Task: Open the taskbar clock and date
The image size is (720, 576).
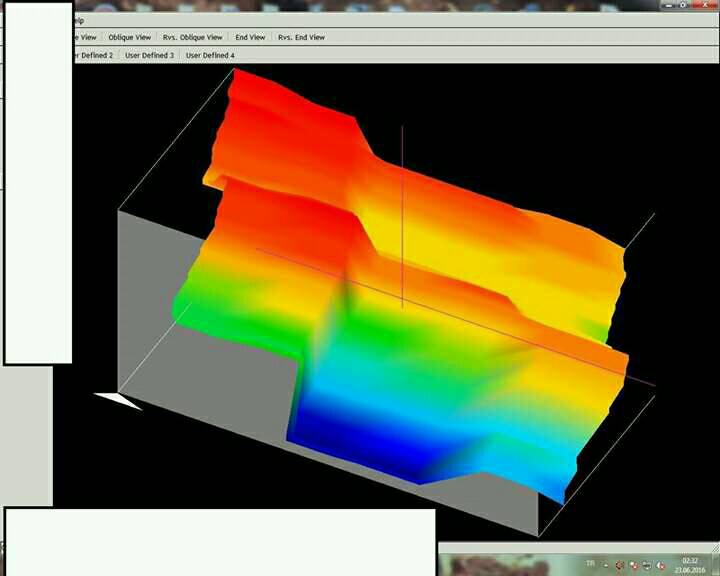Action: click(x=690, y=565)
